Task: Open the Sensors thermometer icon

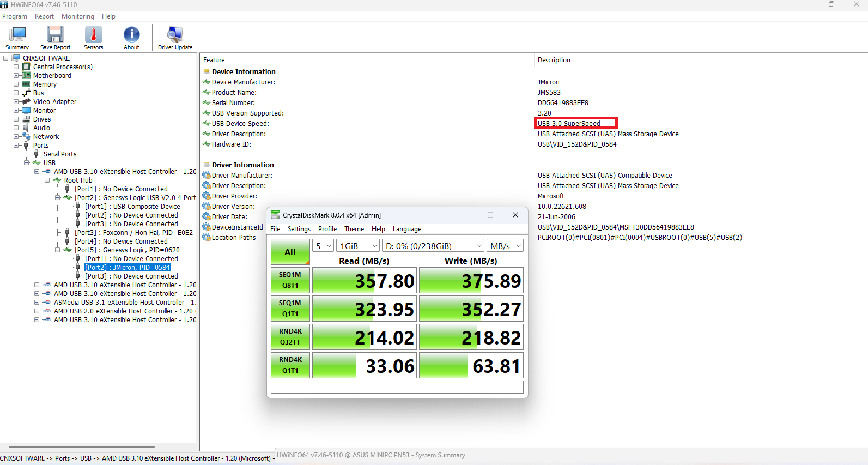Action: click(x=93, y=38)
